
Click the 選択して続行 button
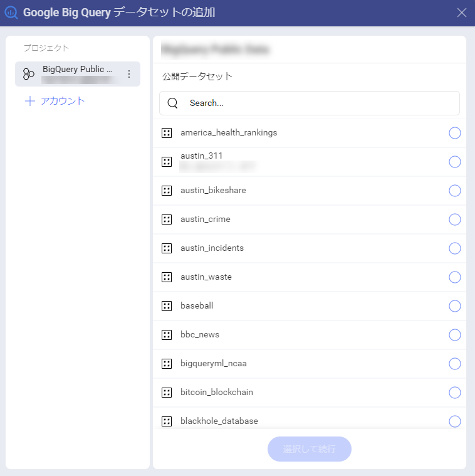[310, 449]
